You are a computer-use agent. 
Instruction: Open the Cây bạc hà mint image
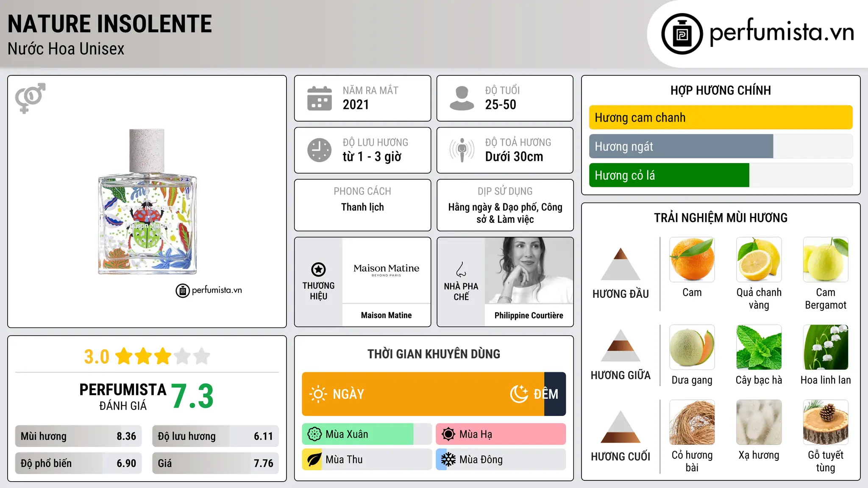click(x=759, y=347)
